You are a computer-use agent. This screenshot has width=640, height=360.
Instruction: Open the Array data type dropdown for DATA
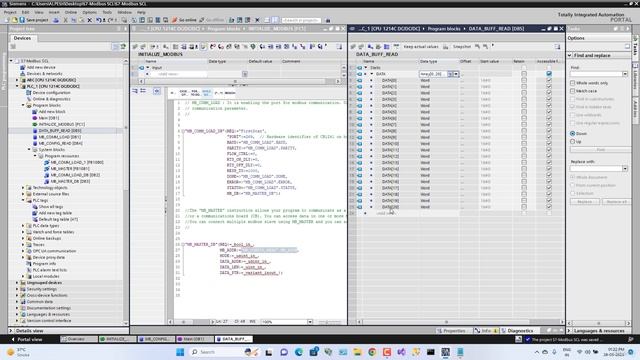click(x=456, y=74)
